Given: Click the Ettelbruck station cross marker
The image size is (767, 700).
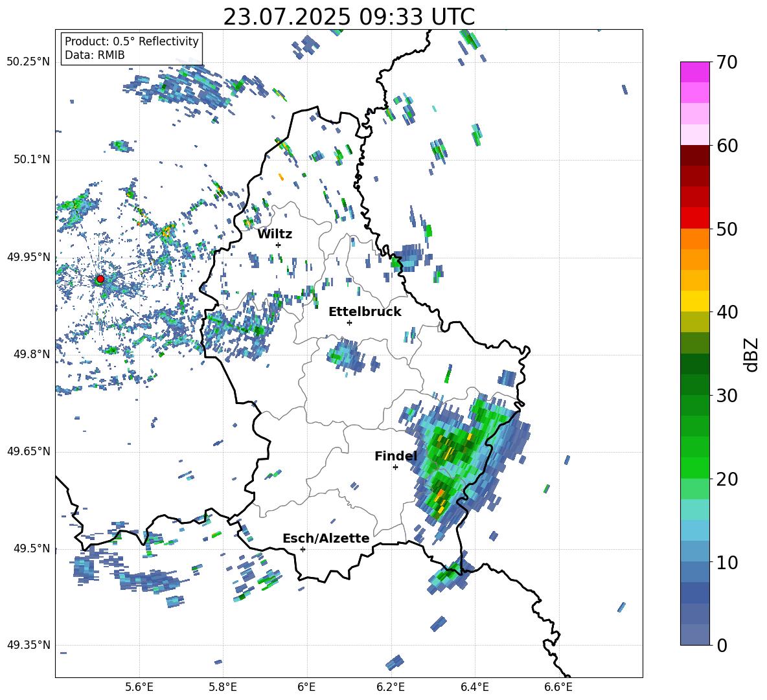Looking at the screenshot, I should click(x=349, y=322).
